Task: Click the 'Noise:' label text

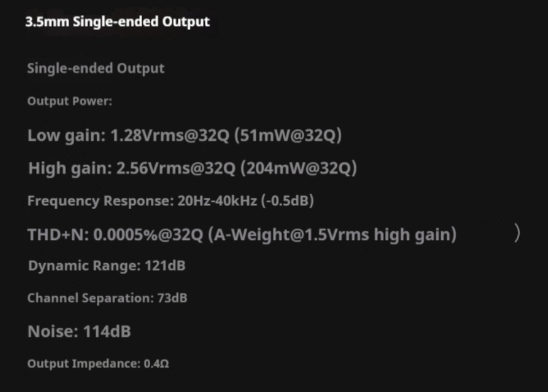Action: [x=53, y=332]
